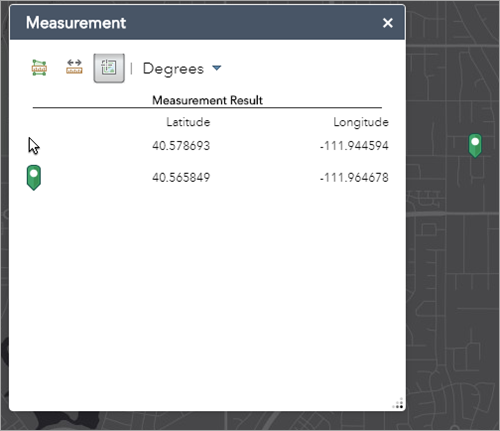Click the Measurement Result heading

pyautogui.click(x=207, y=100)
